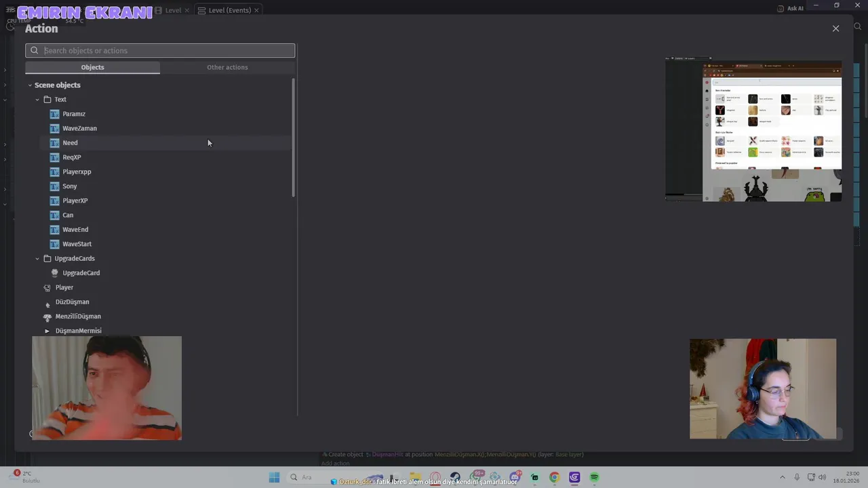Open Google Chrome from the taskbar
This screenshot has height=488, width=868.
click(554, 477)
